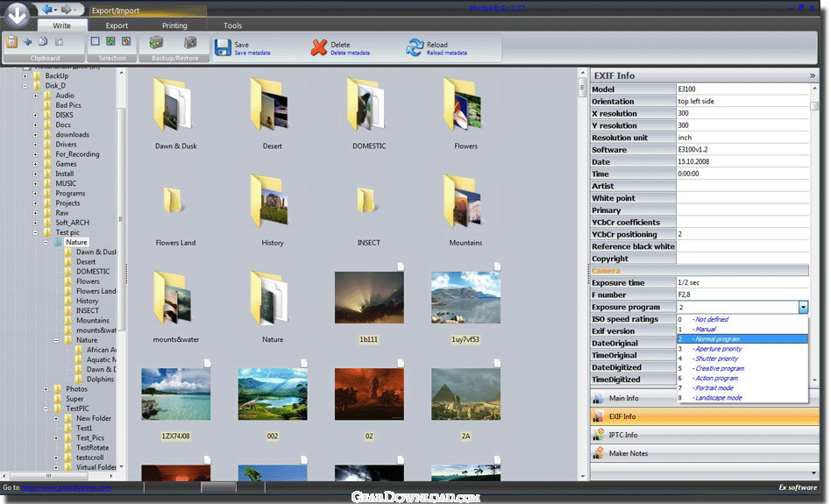
Task: Collapse the Test pic tree node
Action: click(36, 232)
